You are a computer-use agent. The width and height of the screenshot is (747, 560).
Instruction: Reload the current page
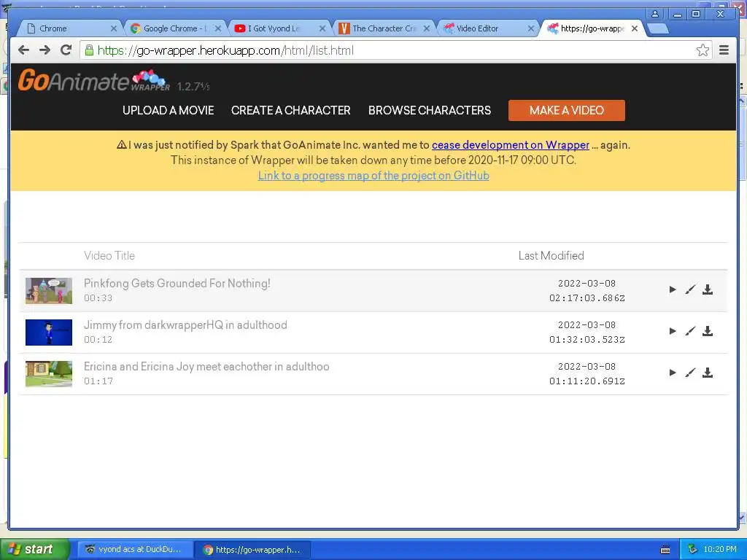click(66, 50)
